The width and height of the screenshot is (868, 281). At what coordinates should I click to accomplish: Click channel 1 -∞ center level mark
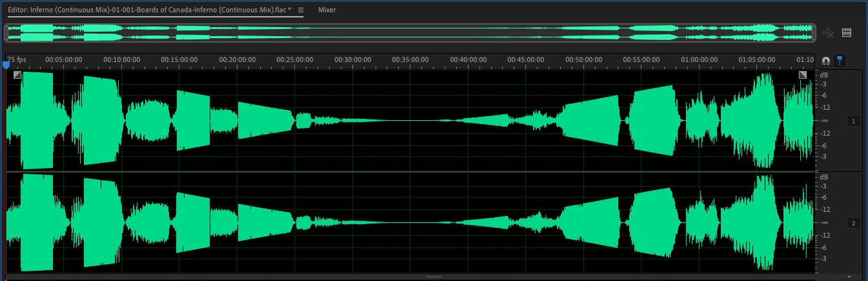pyautogui.click(x=824, y=121)
